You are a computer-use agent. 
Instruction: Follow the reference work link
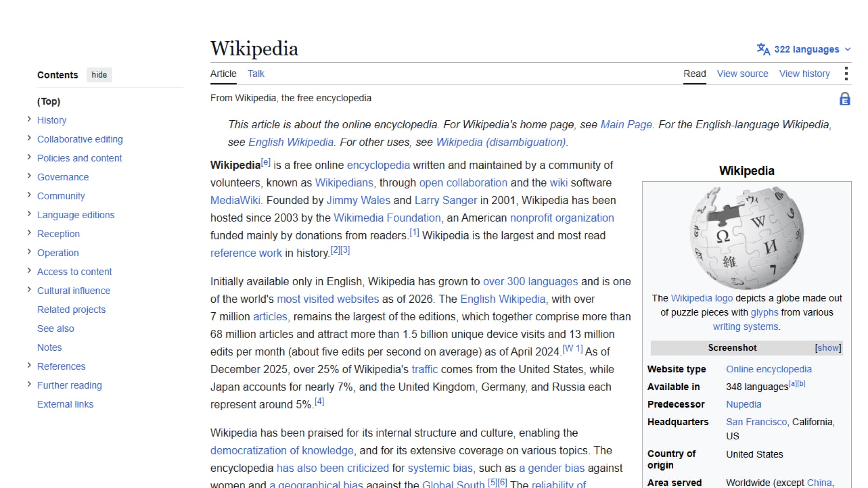(246, 253)
